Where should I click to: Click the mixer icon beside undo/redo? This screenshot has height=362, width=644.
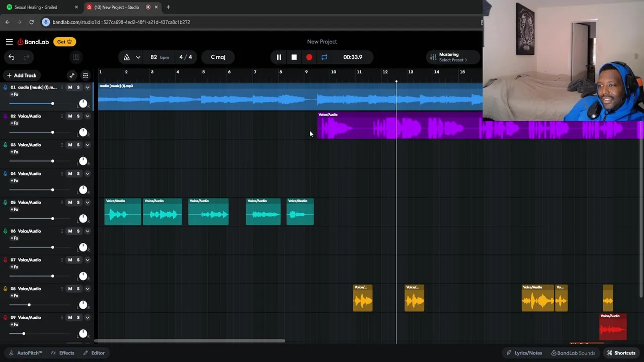click(75, 57)
